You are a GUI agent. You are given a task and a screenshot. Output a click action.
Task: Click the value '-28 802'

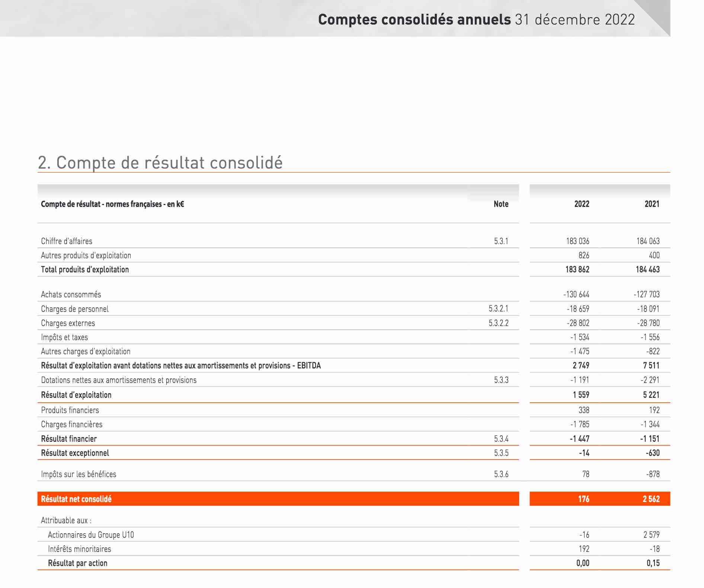pyautogui.click(x=578, y=323)
